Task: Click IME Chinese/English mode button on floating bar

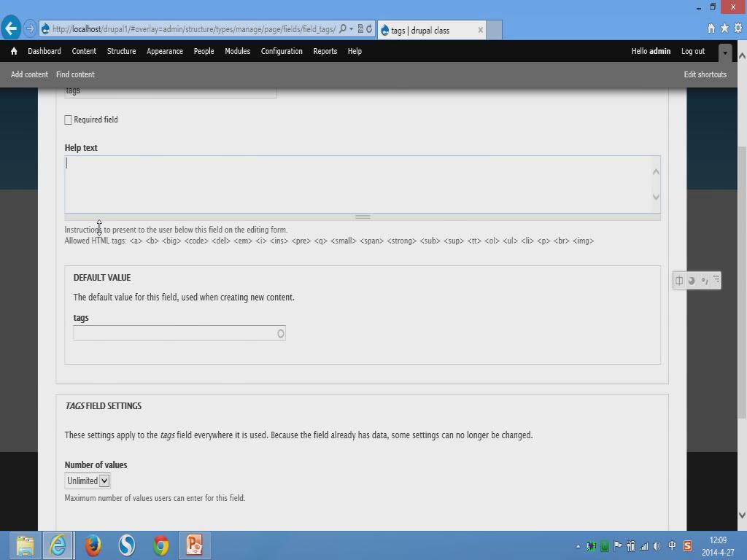Action: (679, 281)
